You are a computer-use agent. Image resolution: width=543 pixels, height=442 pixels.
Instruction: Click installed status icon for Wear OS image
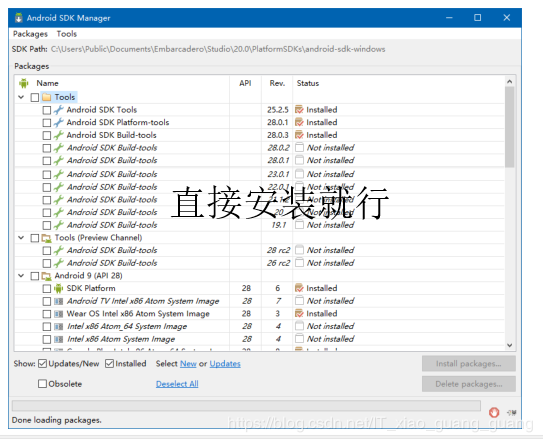299,313
